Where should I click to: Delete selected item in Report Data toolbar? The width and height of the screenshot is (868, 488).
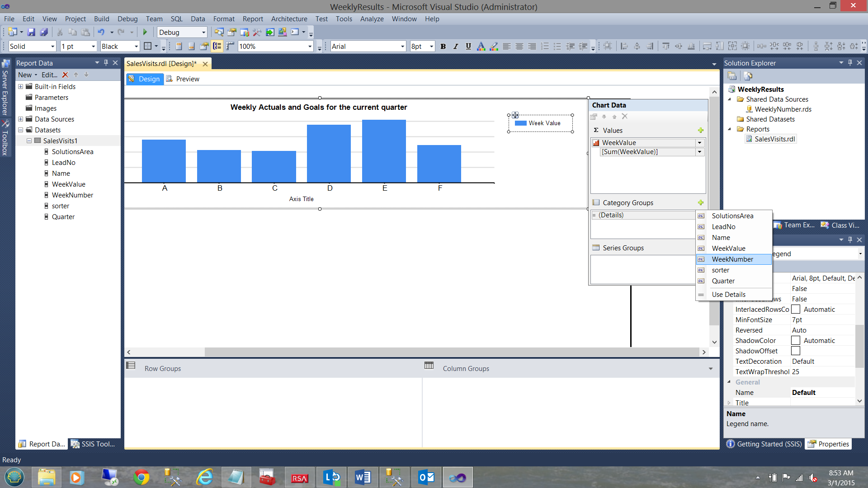click(x=65, y=75)
